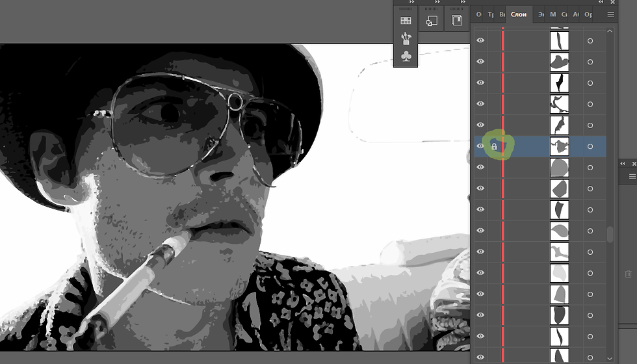Toggle visibility of the highlighted locked layer

tap(480, 146)
